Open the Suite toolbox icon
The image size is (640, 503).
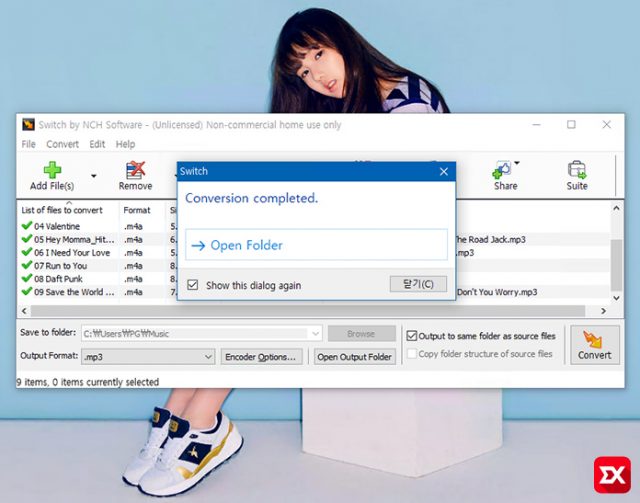pos(577,170)
